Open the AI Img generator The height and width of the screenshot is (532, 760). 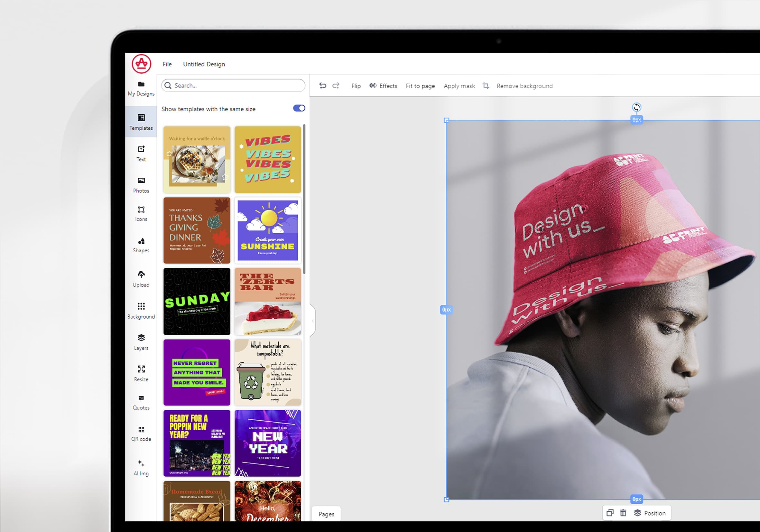pyautogui.click(x=141, y=467)
